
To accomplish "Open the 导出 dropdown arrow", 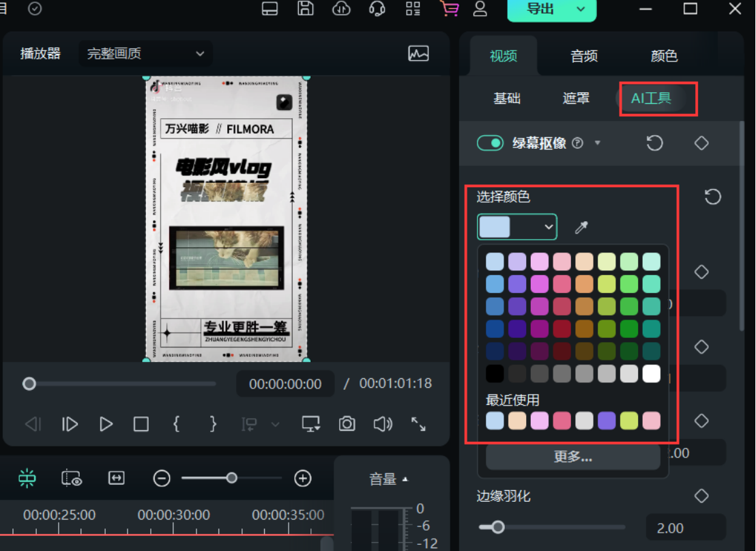I will [x=581, y=9].
